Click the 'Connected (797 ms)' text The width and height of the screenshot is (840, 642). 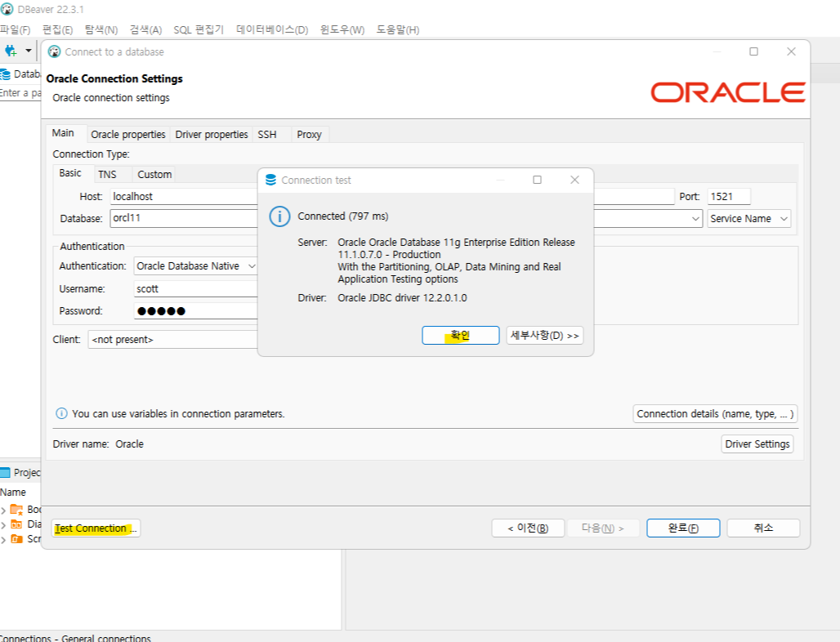coord(343,216)
